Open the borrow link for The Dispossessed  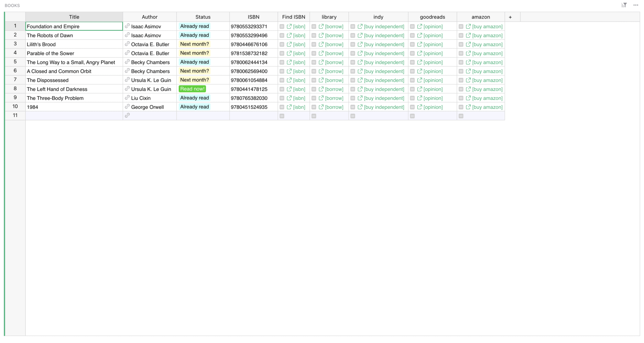[334, 80]
